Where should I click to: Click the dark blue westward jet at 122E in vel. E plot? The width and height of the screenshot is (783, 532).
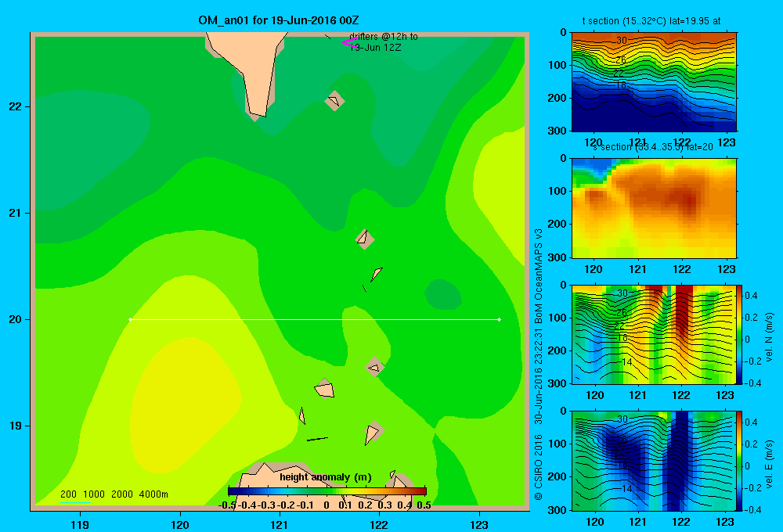tap(678, 459)
